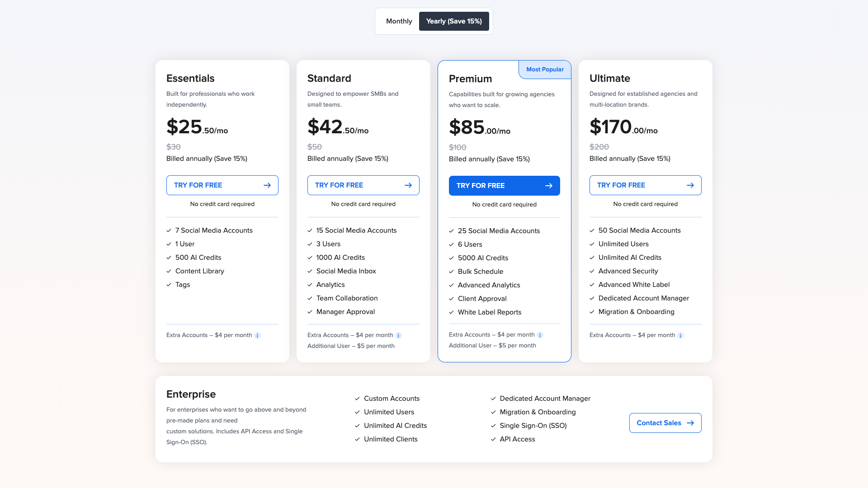Click the checkmark next to Unlimited AI Credits
868x488 pixels.
[592, 258]
